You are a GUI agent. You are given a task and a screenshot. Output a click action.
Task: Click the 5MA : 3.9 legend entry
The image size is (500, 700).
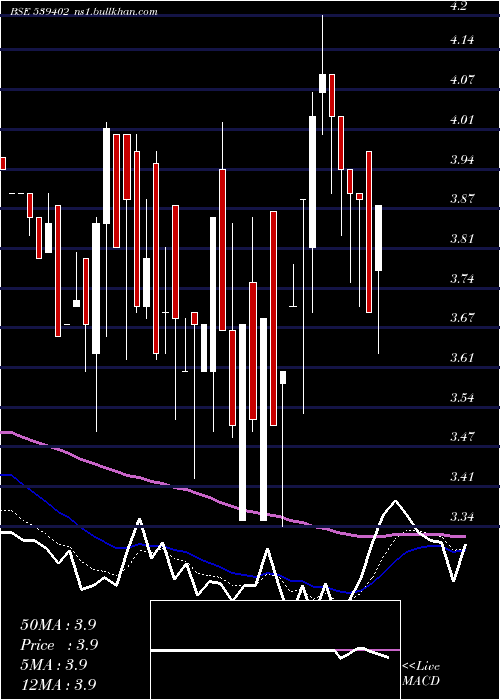coord(54,665)
